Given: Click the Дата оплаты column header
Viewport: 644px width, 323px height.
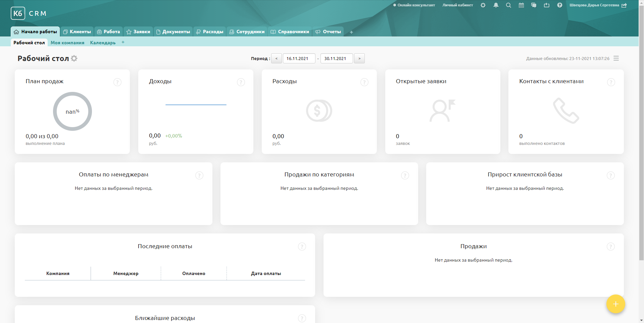Looking at the screenshot, I should [x=266, y=273].
